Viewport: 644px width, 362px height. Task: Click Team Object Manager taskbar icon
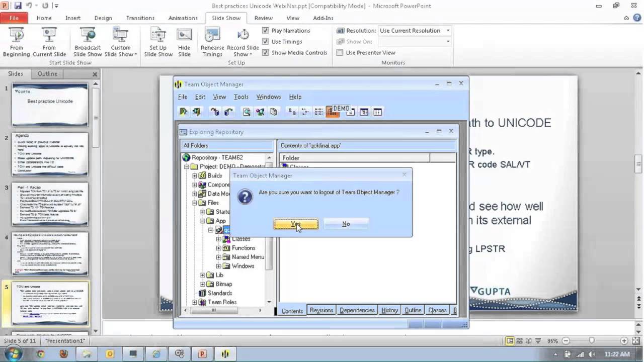pos(225,354)
